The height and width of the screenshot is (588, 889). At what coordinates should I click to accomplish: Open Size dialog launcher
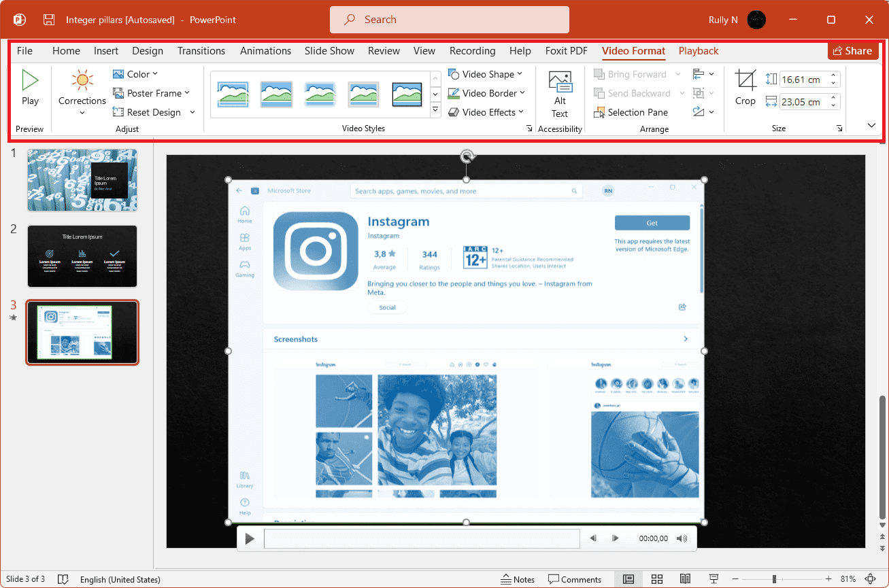click(x=839, y=128)
